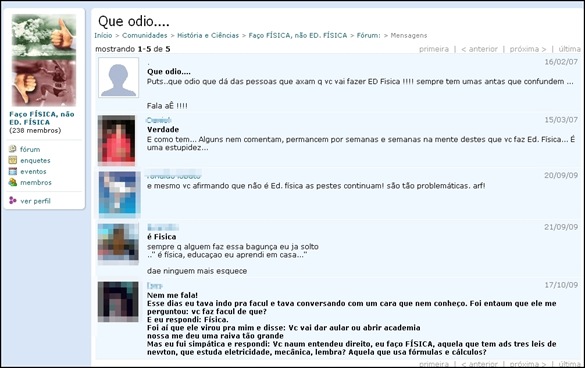Open the membros link in sidebar
This screenshot has height=368, width=585.
(x=36, y=183)
